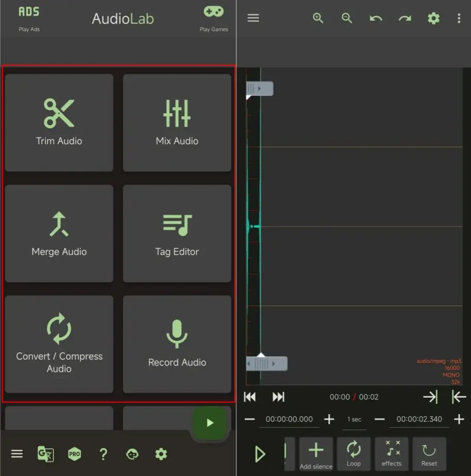Open the bottom-left hamburger menu
Image resolution: width=471 pixels, height=476 pixels.
coord(17,454)
